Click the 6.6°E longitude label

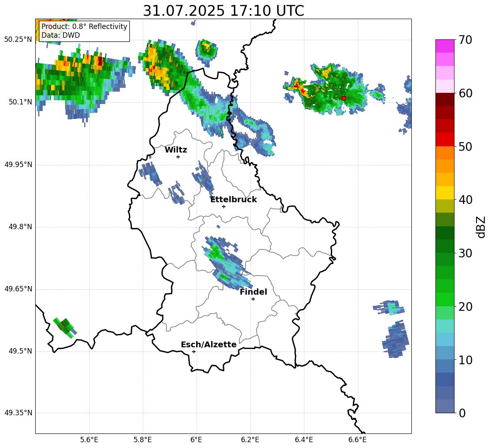pyautogui.click(x=357, y=440)
